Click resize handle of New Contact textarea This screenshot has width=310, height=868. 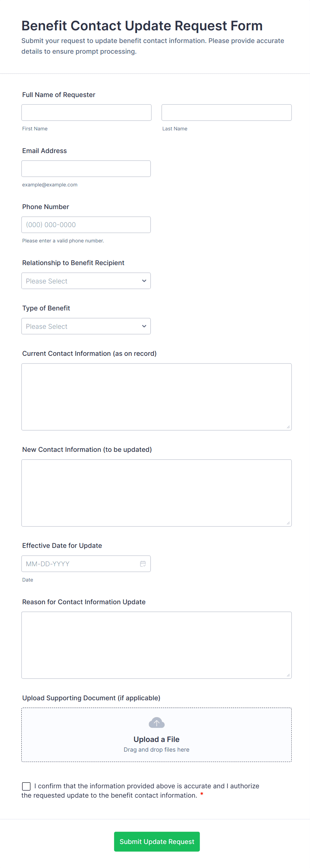(288, 523)
